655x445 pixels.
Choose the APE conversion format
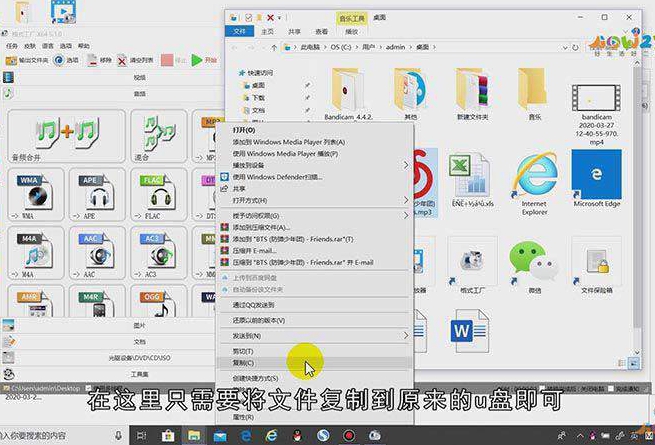[97, 195]
